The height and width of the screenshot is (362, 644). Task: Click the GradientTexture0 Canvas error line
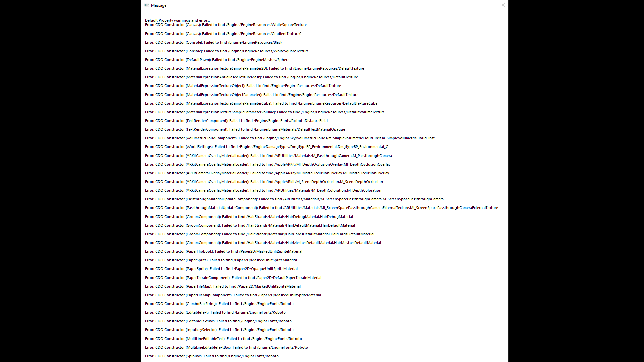pyautogui.click(x=223, y=34)
